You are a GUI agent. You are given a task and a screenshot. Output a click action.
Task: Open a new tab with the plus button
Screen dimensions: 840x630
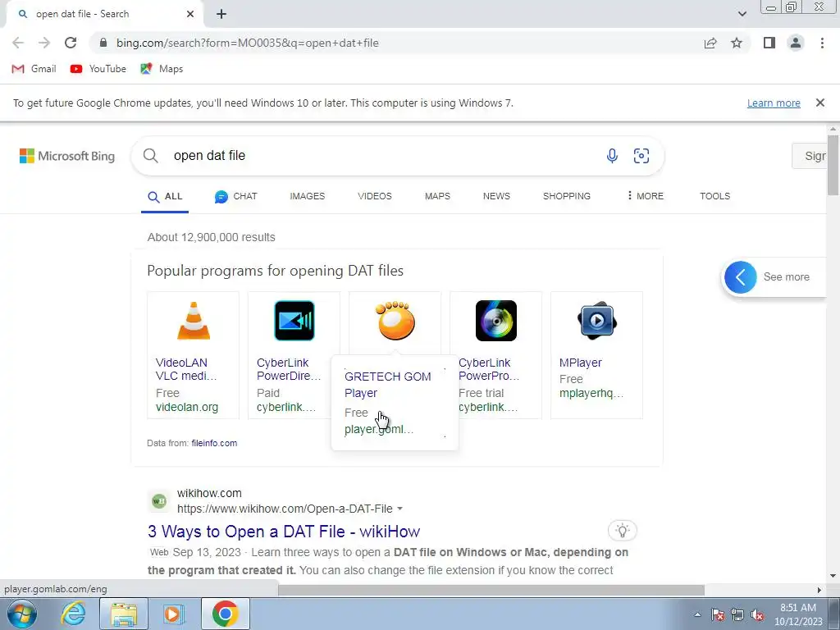[221, 14]
